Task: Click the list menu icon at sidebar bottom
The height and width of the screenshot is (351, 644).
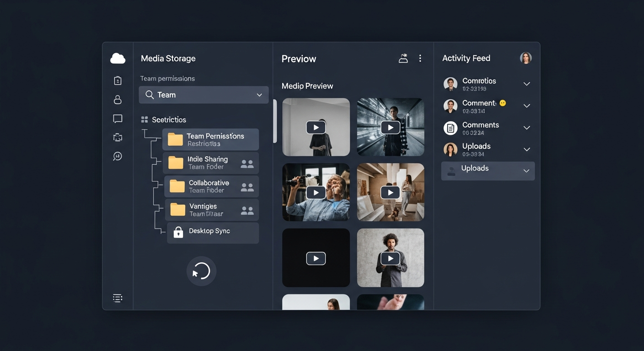Action: (x=118, y=298)
